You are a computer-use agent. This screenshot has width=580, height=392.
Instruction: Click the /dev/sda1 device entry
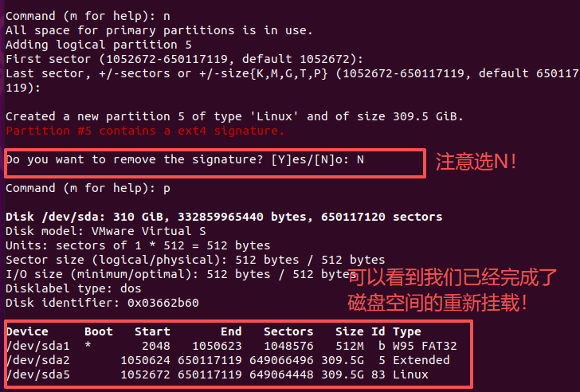[38, 346]
